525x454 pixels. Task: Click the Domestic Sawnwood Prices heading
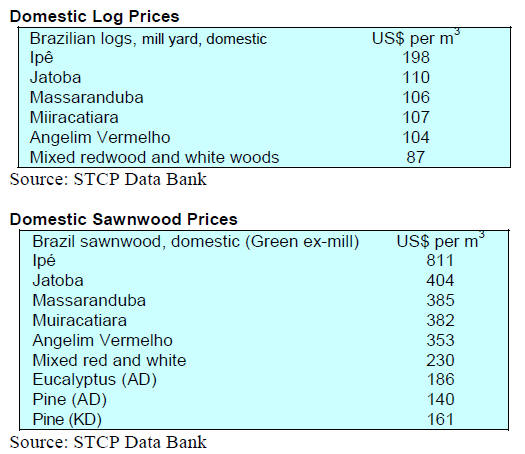(124, 220)
